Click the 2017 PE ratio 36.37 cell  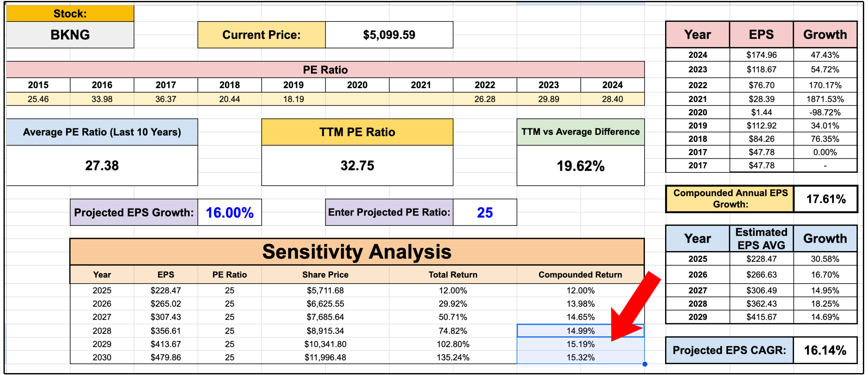pyautogui.click(x=166, y=99)
